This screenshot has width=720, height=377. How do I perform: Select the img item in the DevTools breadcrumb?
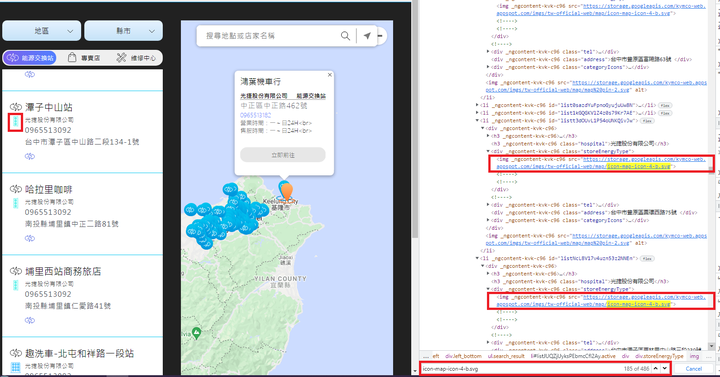coord(694,356)
